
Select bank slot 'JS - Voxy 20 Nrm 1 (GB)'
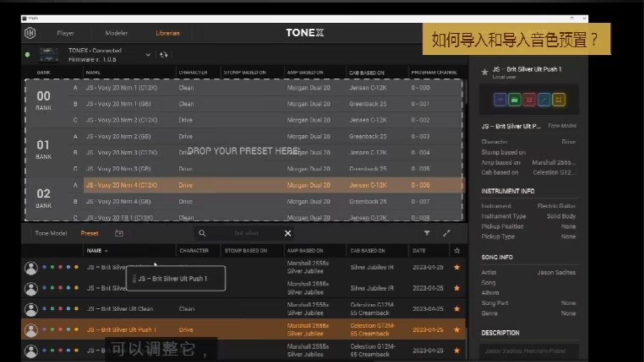point(118,104)
